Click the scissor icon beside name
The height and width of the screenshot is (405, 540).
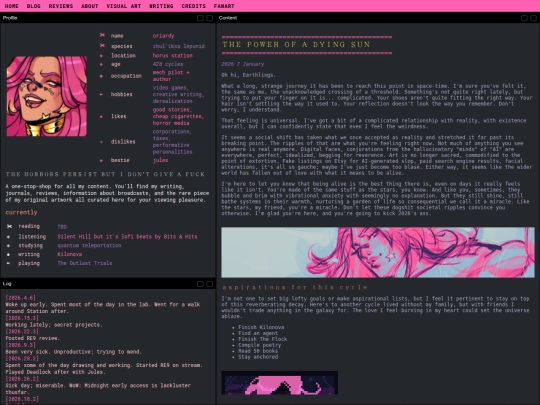pyautogui.click(x=102, y=35)
